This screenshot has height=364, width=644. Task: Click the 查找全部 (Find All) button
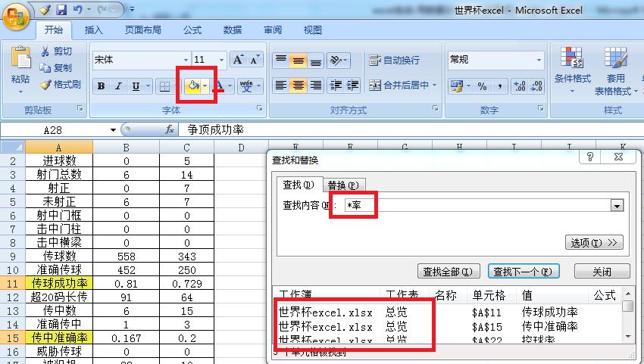449,272
